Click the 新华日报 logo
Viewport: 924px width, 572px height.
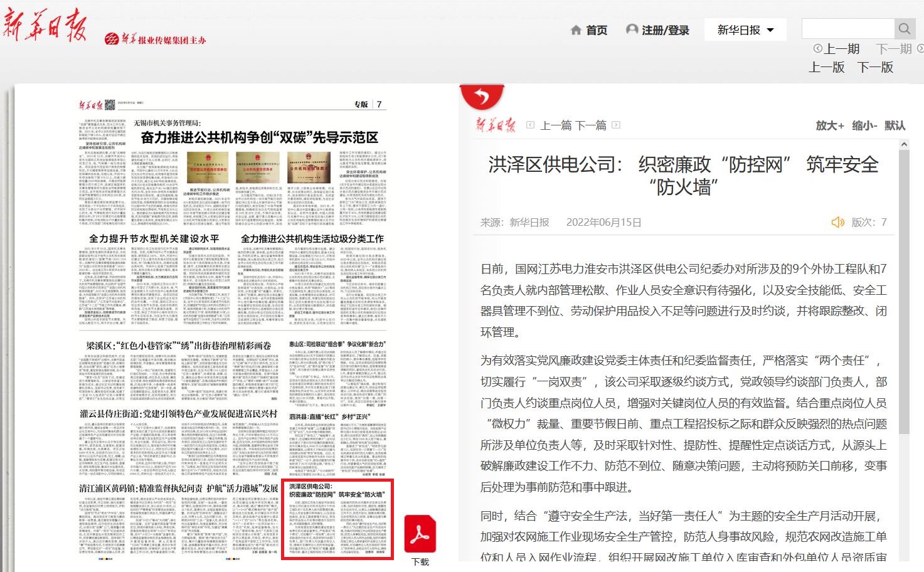click(x=45, y=26)
